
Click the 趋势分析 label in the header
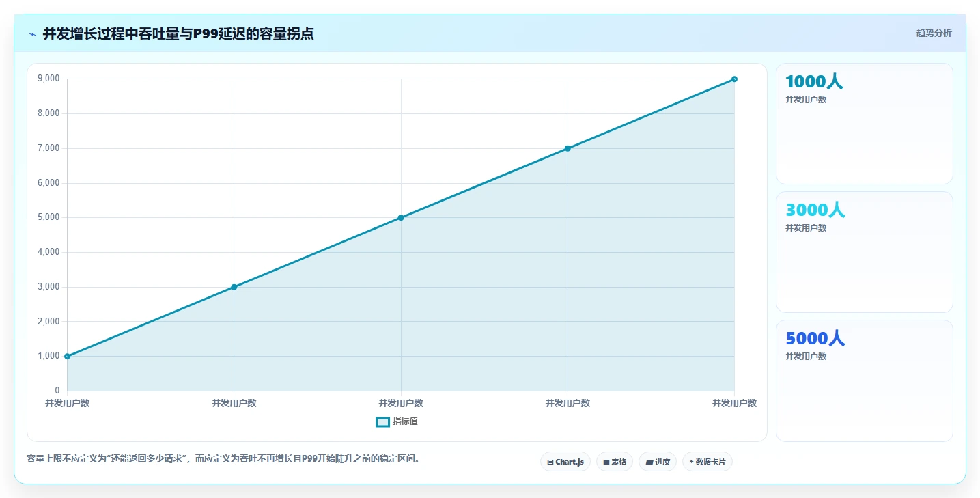click(934, 33)
